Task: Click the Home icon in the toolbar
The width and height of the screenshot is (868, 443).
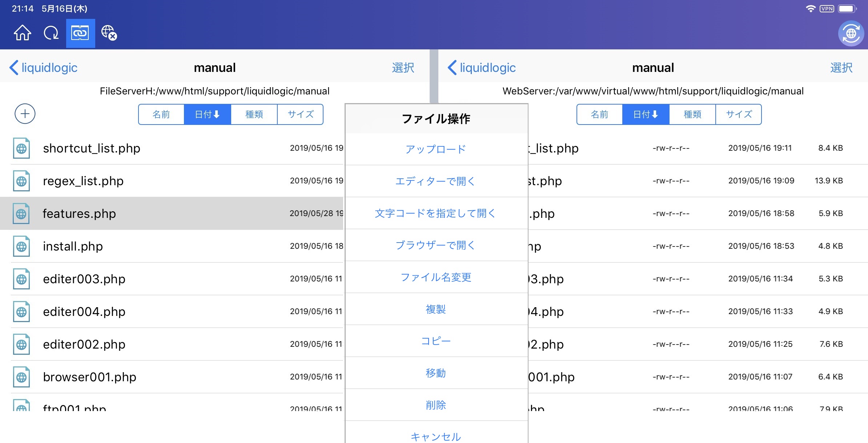Action: (x=22, y=33)
